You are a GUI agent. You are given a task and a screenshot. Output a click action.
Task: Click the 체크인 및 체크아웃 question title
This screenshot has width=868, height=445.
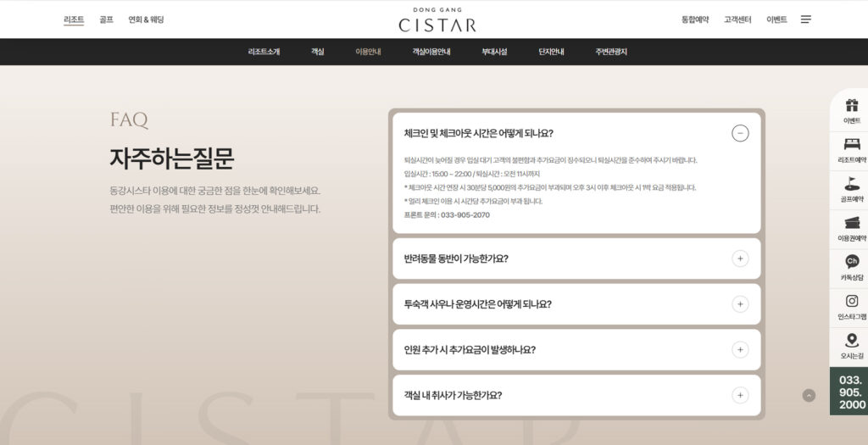(x=479, y=133)
